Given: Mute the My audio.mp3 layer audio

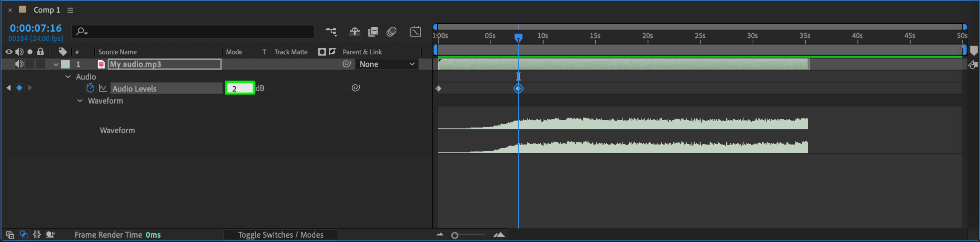Looking at the screenshot, I should 19,64.
